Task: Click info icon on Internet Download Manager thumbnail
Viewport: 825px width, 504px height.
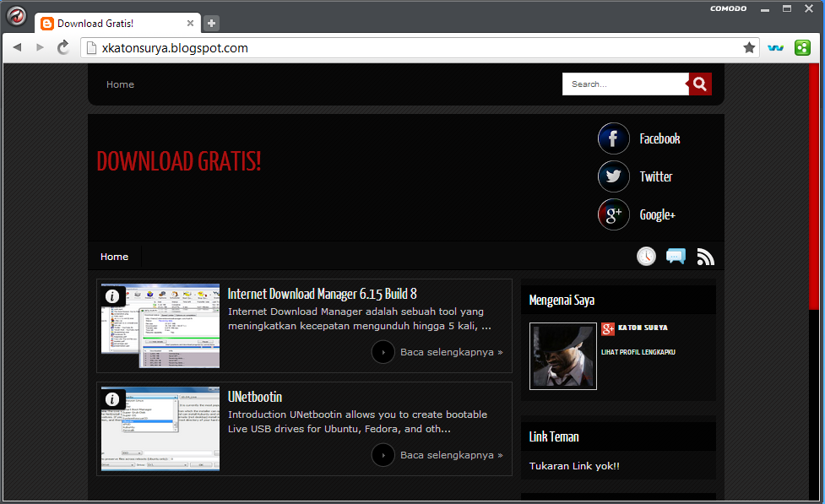Action: tap(112, 296)
